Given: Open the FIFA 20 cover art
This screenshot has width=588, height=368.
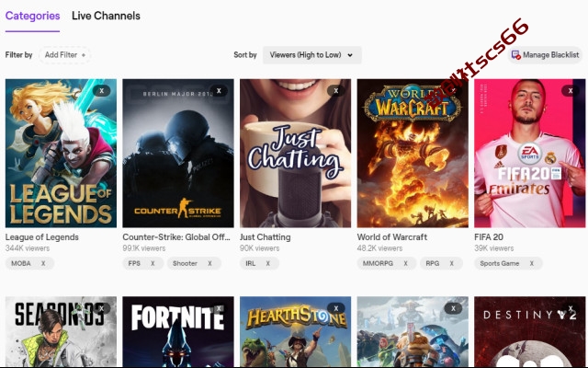Looking at the screenshot, I should [530, 154].
